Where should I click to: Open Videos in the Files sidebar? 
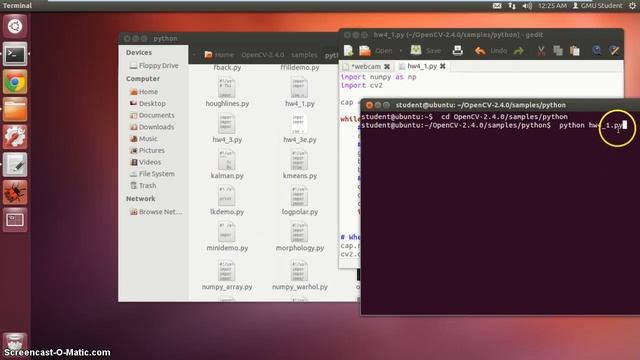[146, 162]
